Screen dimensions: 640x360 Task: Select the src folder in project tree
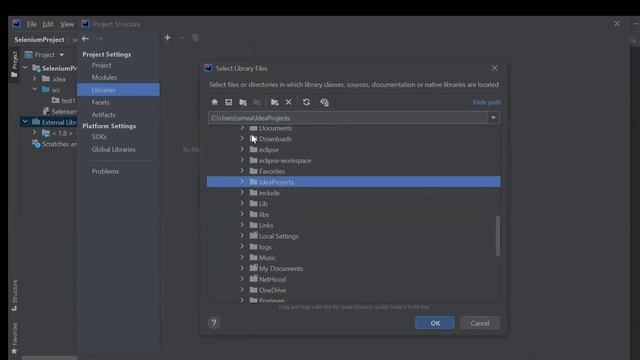51,90
